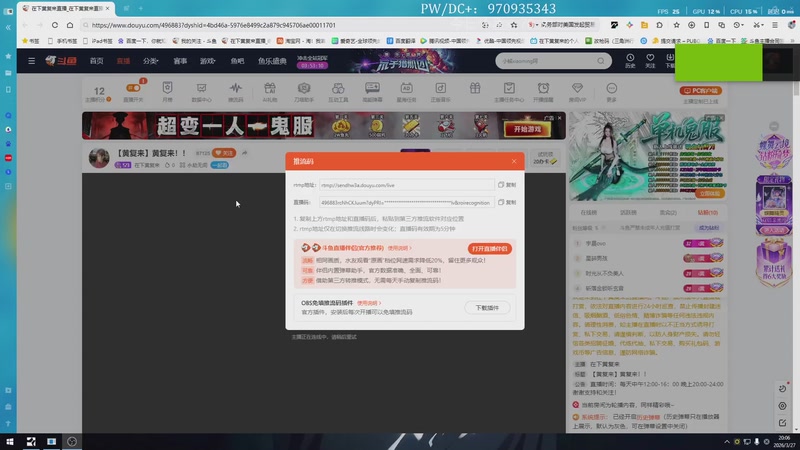Screen dimensions: 800x450
Task: Click the streamer avatar thumbnail
Action: coord(99,158)
